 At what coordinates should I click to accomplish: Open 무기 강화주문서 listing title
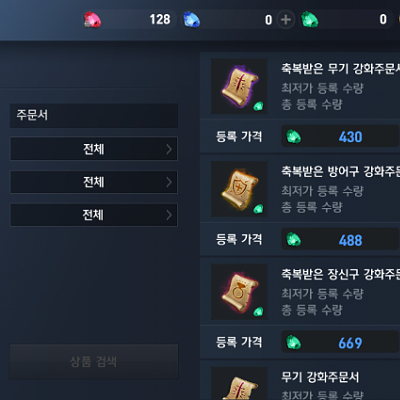coord(320,377)
